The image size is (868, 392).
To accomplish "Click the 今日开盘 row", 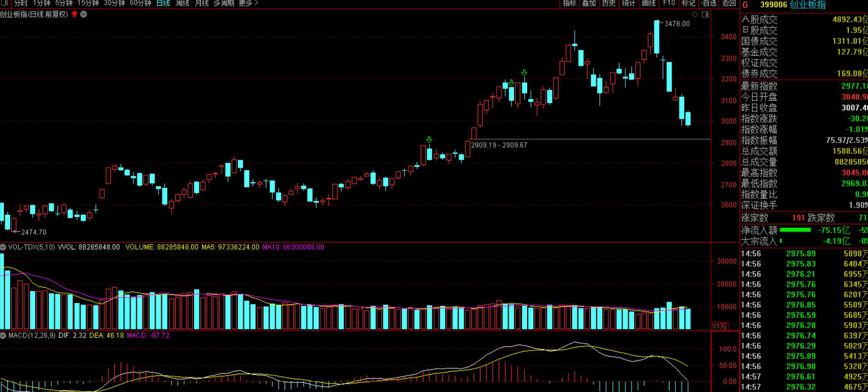I will [804, 97].
